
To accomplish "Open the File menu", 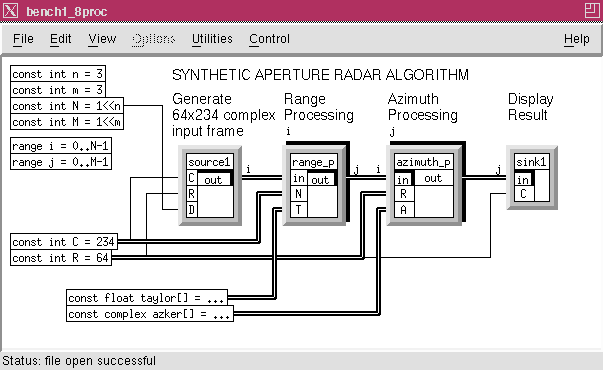I will pos(23,39).
